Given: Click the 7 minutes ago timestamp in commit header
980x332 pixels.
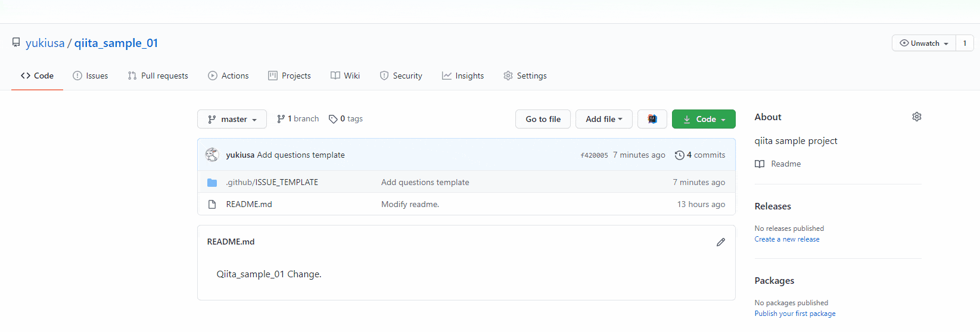Looking at the screenshot, I should coord(639,155).
